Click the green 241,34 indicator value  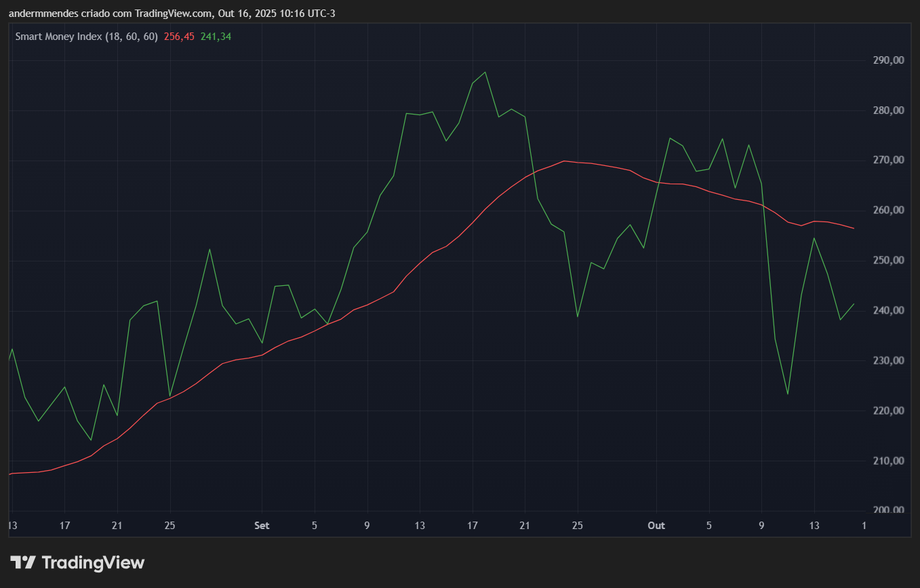pyautogui.click(x=216, y=37)
